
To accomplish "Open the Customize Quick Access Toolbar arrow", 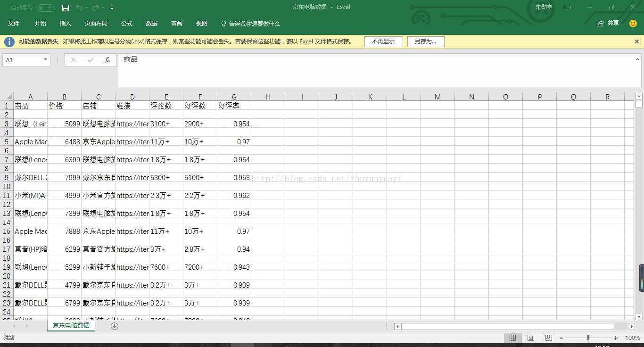I will 112,8.
